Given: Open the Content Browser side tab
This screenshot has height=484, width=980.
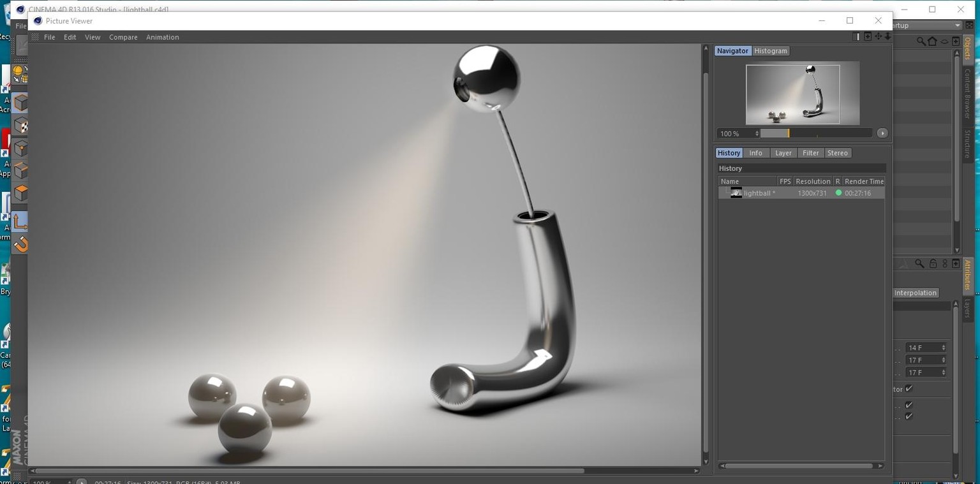Looking at the screenshot, I should [x=967, y=94].
